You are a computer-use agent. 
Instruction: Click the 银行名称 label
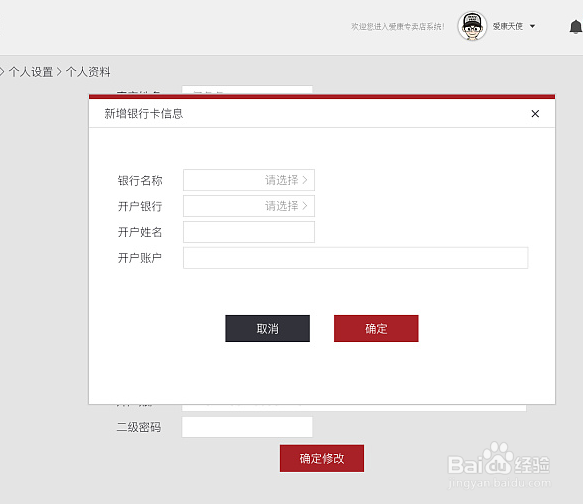[x=140, y=181]
